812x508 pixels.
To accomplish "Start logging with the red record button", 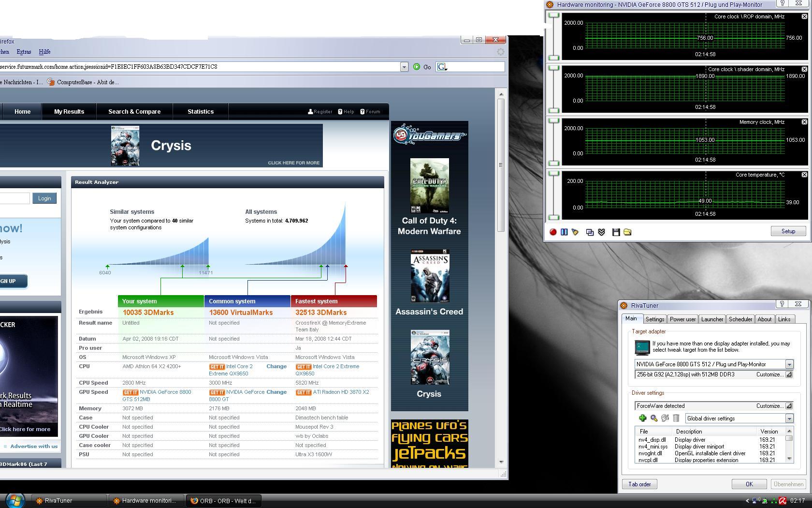I will [553, 232].
